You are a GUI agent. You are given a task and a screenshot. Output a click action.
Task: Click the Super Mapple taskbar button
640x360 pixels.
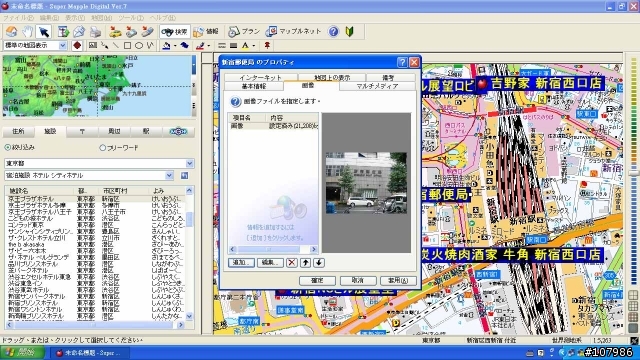point(90,353)
